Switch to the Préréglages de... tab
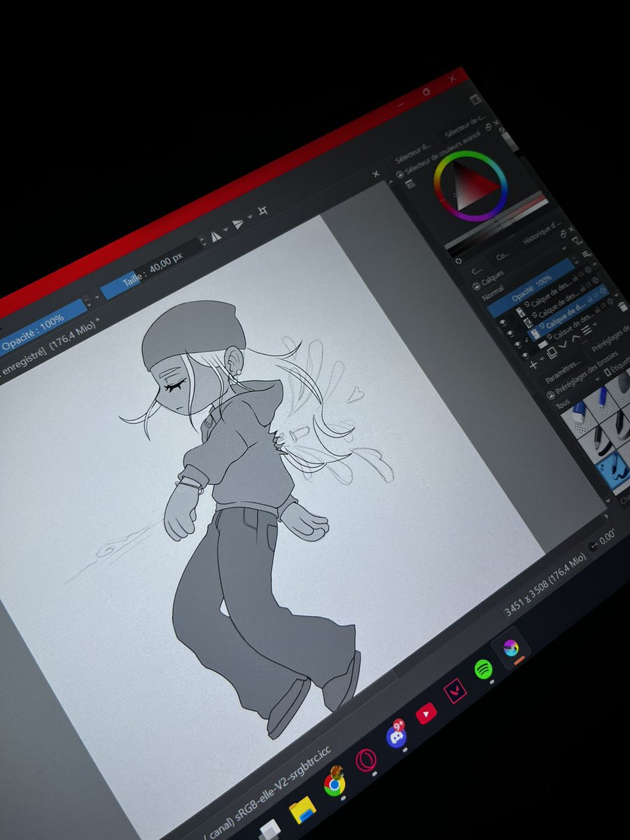The image size is (630, 840). tap(610, 340)
